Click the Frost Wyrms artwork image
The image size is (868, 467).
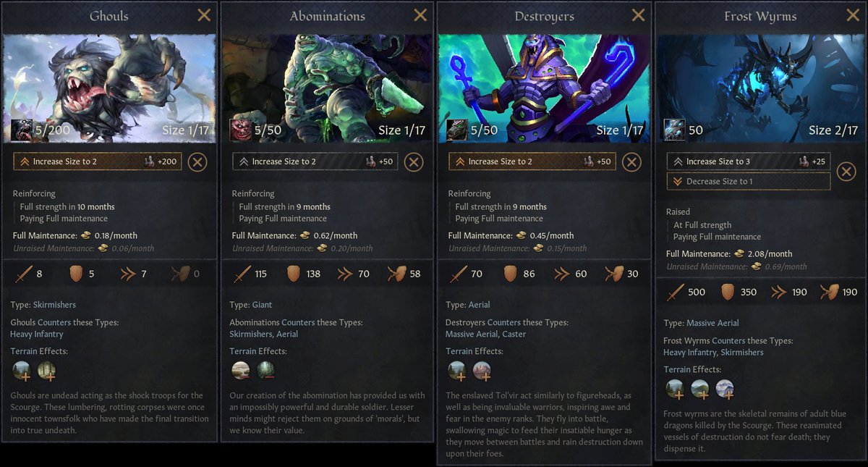pos(760,88)
